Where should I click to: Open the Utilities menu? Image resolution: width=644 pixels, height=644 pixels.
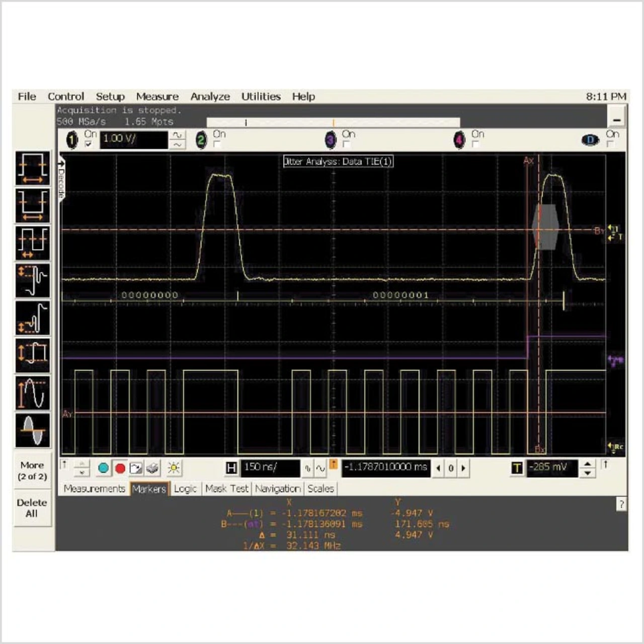pyautogui.click(x=261, y=97)
